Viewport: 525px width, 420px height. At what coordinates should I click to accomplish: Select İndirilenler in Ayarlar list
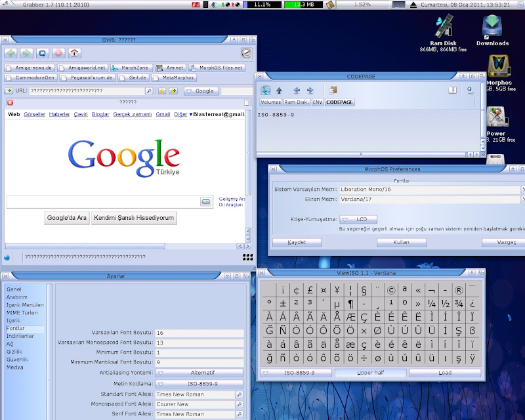click(20, 336)
